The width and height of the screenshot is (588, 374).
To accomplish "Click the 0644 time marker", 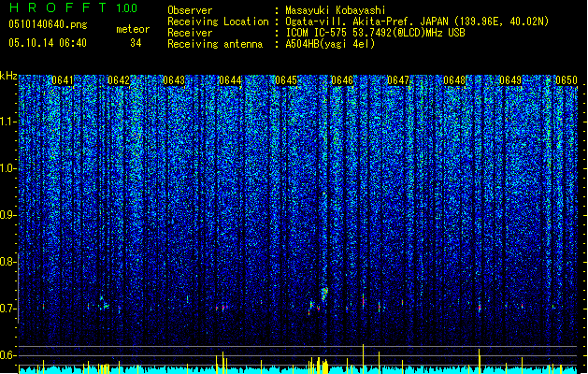I will pos(230,80).
